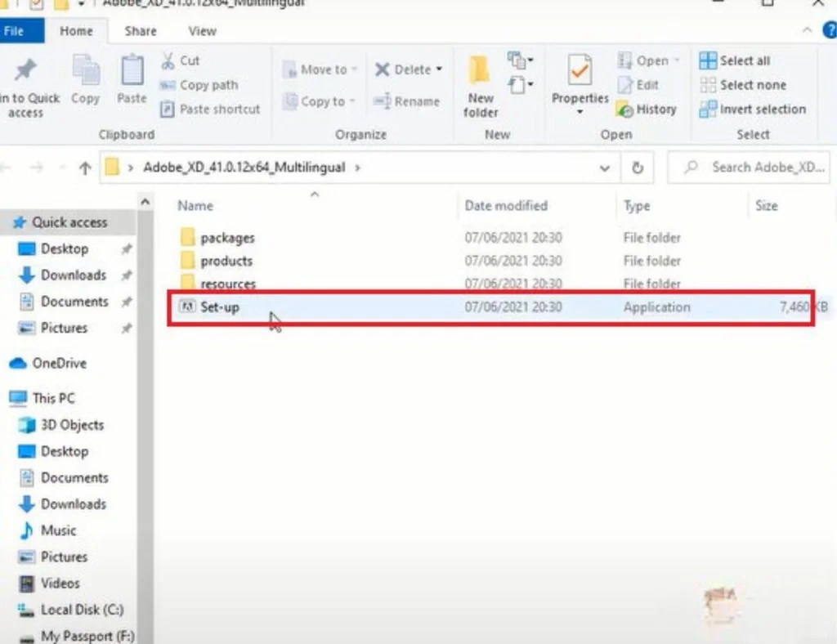Click the Search Adobe_XD search box
This screenshot has width=837, height=644.
click(749, 168)
